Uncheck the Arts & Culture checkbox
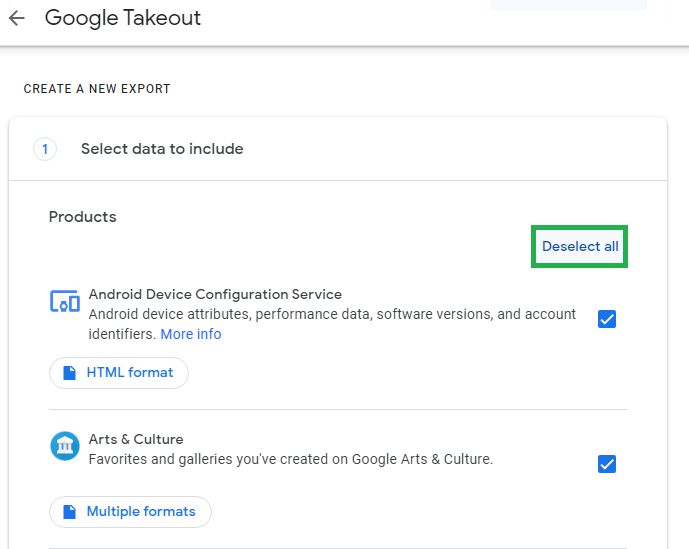Screen dimensions: 689x549 (606, 464)
